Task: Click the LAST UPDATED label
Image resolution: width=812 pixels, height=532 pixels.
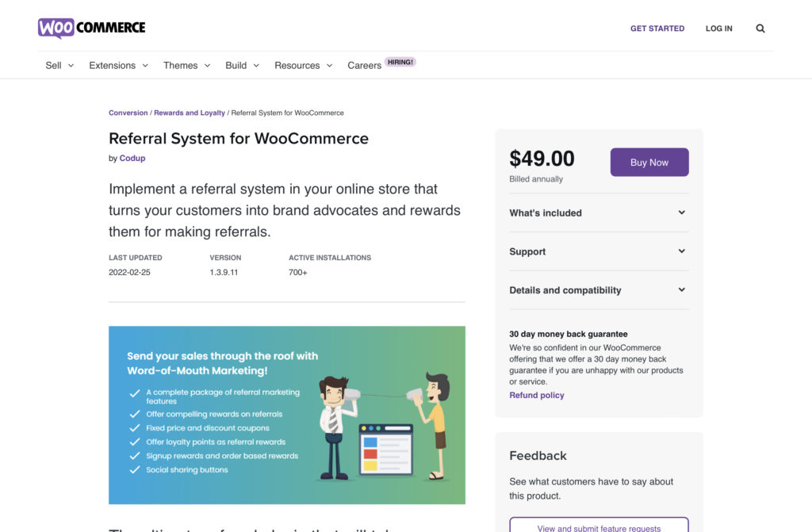Action: (135, 258)
